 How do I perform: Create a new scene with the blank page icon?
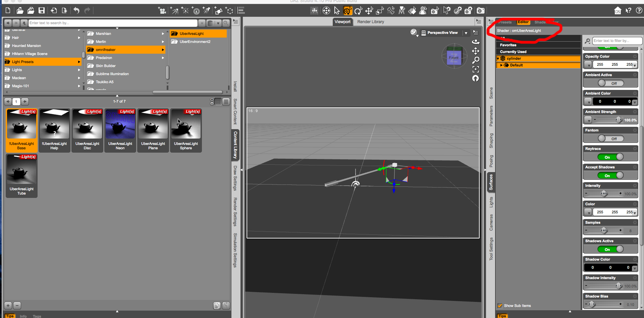pyautogui.click(x=8, y=11)
